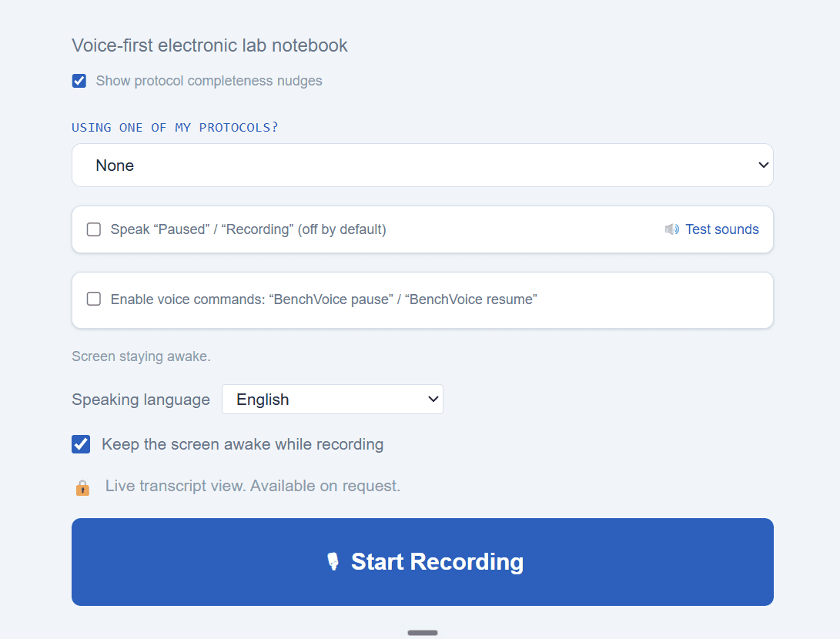The width and height of the screenshot is (840, 639).
Task: Enable voice commands BenchVoice pause/resume checkbox
Action: [94, 299]
